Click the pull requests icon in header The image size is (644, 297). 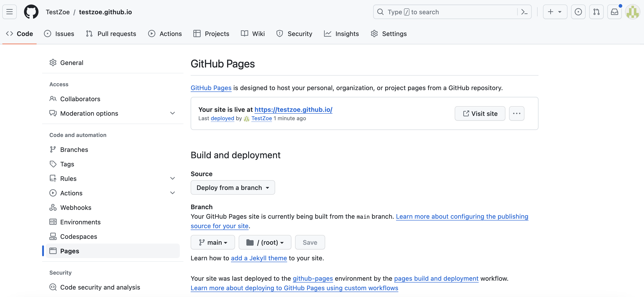coord(596,12)
